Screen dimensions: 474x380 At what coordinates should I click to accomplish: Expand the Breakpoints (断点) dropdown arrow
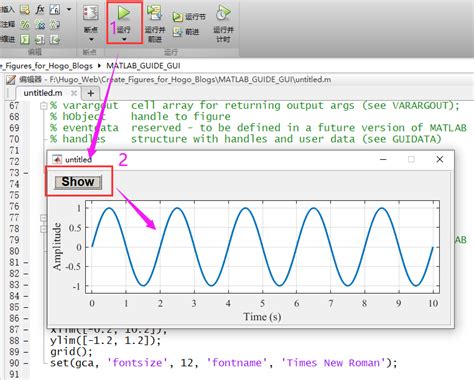[x=91, y=39]
